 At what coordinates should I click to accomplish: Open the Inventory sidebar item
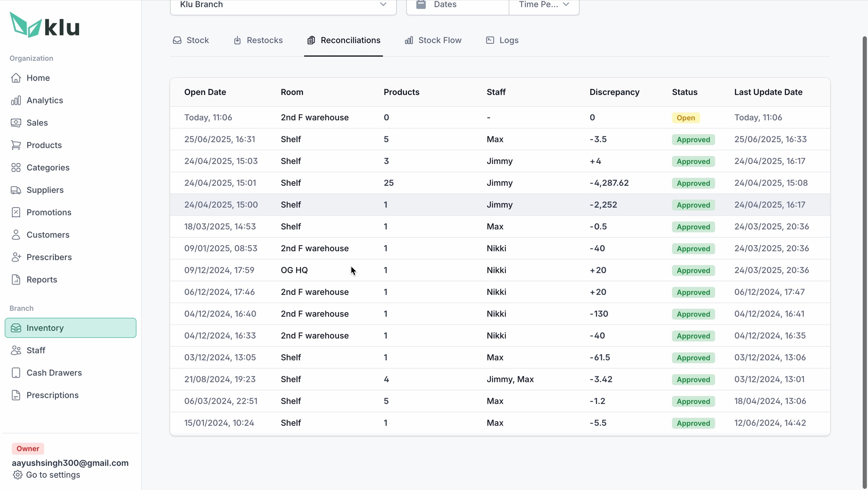point(71,328)
